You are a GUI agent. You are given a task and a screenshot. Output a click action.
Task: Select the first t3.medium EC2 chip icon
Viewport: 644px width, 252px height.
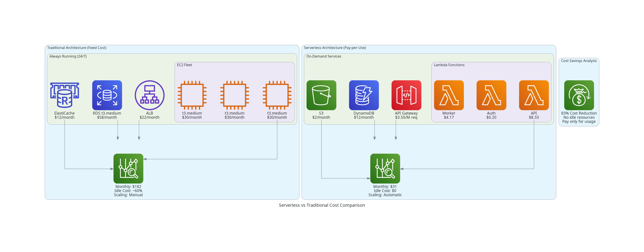tap(192, 95)
